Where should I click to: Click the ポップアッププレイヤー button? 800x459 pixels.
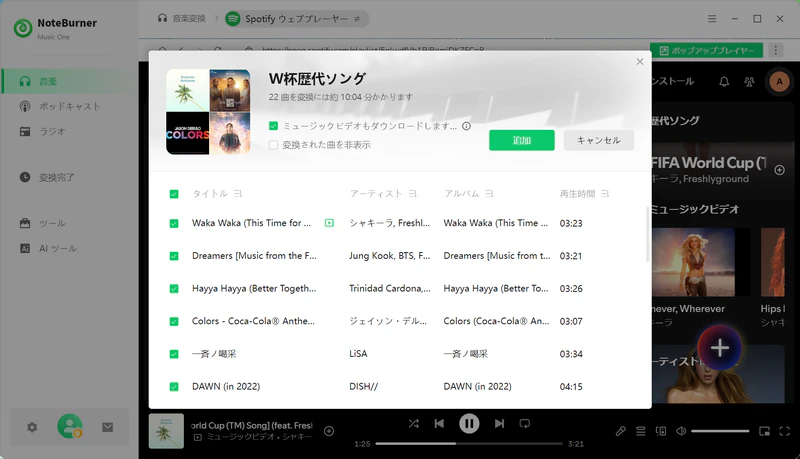[x=707, y=50]
